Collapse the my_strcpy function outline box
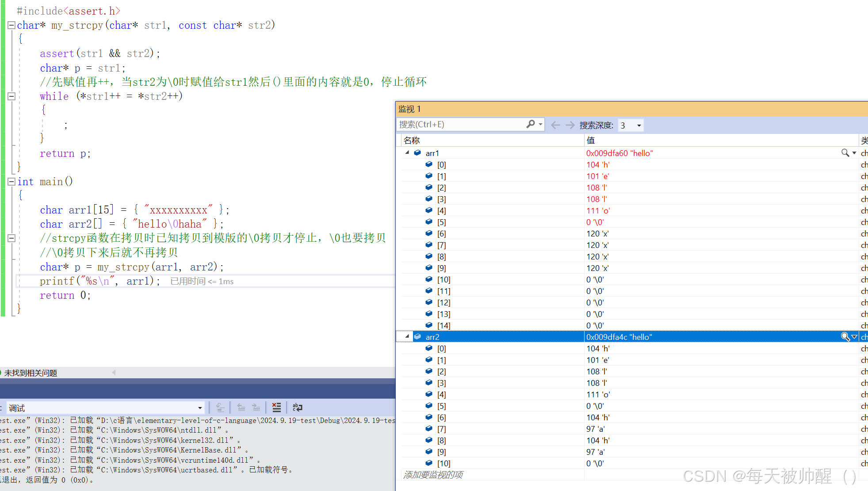868x491 pixels. (12, 25)
